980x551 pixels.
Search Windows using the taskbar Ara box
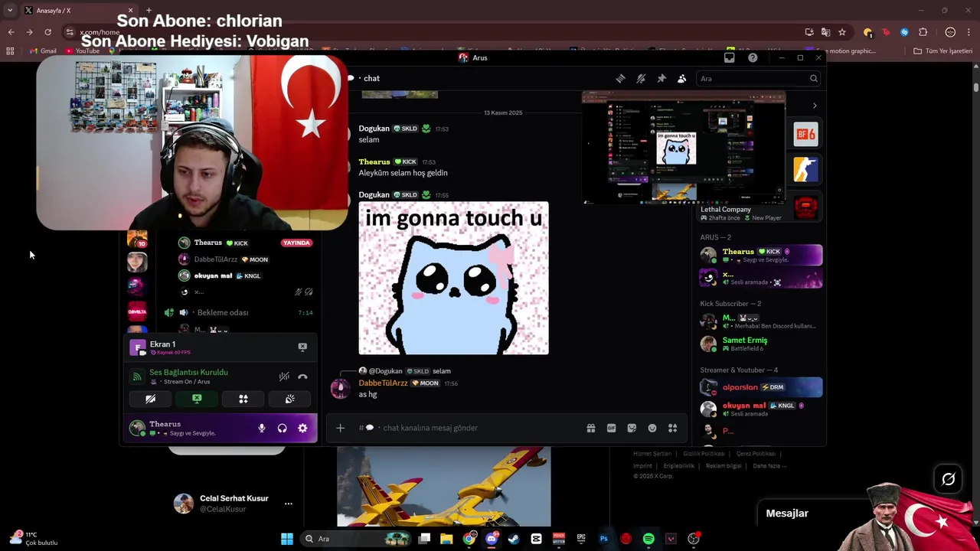click(355, 539)
